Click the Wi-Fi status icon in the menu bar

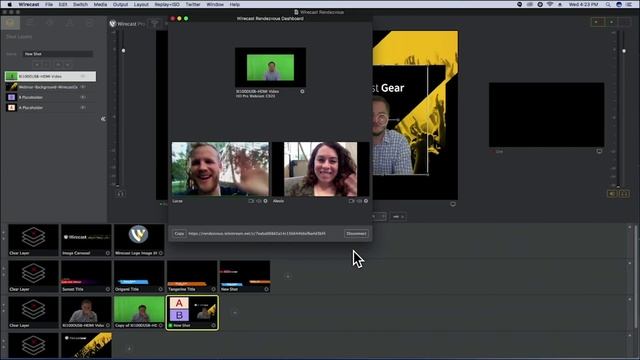pyautogui.click(x=550, y=4)
